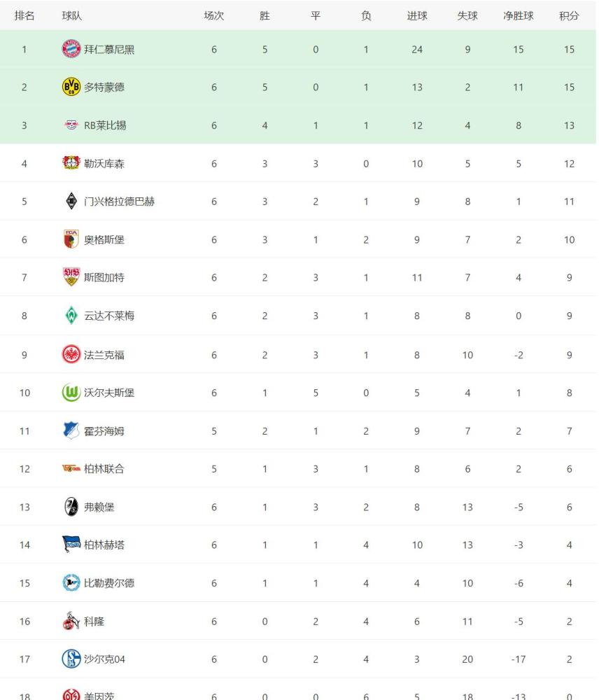Select the Schalke 04 club logo
The width and height of the screenshot is (599, 700).
(71, 659)
